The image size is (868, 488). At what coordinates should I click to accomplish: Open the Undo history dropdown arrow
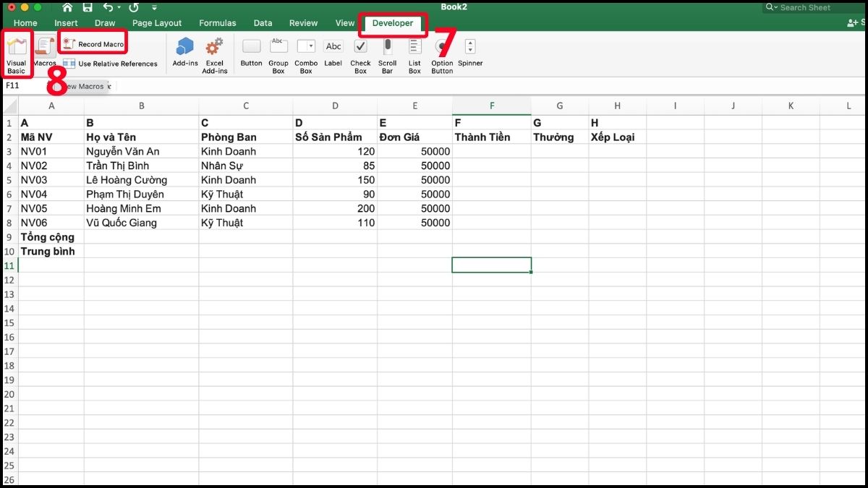[118, 8]
